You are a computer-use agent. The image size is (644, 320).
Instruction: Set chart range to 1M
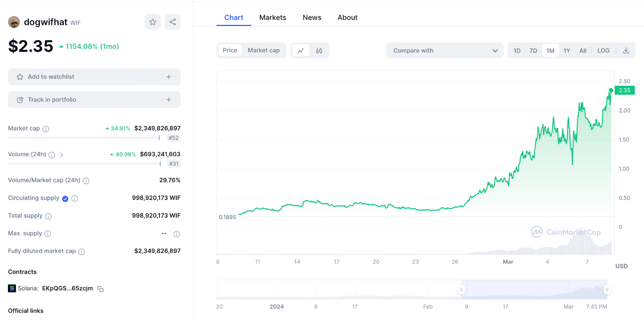551,50
